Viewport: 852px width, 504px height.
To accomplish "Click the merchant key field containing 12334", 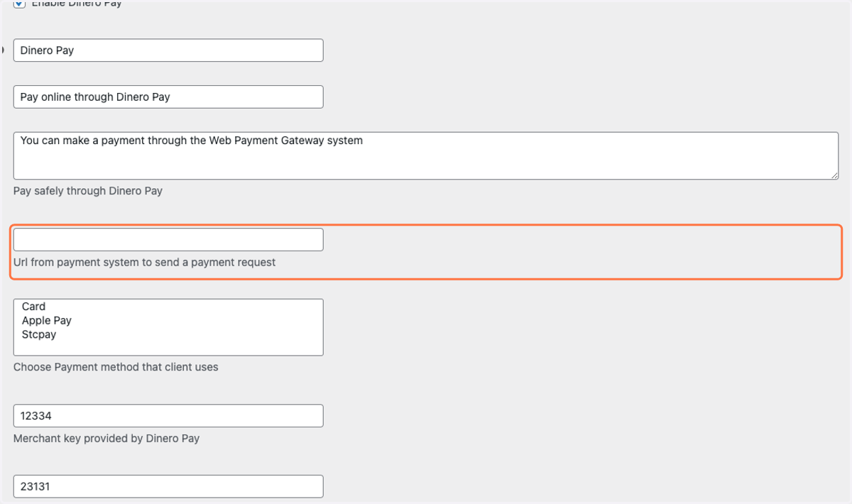I will click(x=168, y=415).
